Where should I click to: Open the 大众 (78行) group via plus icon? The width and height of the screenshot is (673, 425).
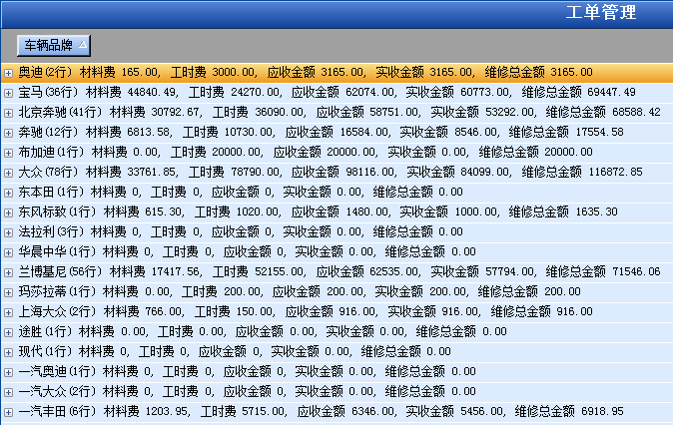pos(8,172)
